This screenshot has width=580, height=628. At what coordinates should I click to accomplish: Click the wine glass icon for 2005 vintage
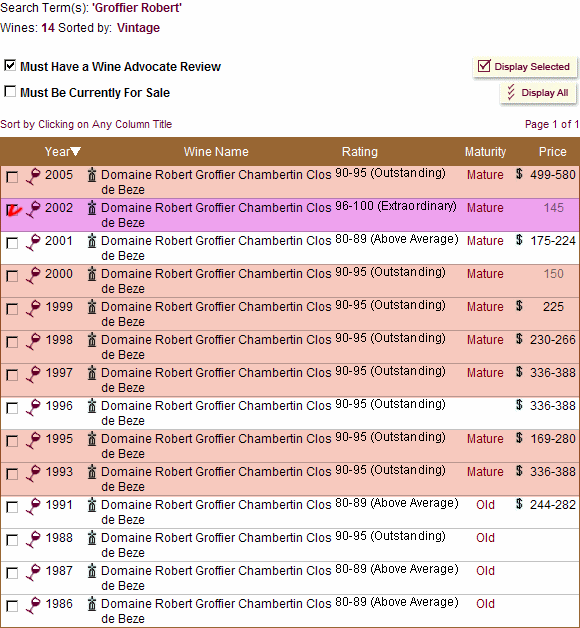tap(33, 176)
